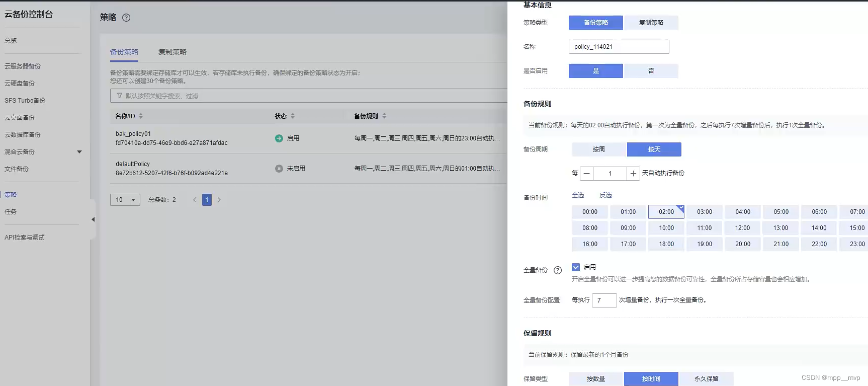
Task: Choose 按周 backup cycle
Action: click(x=599, y=149)
